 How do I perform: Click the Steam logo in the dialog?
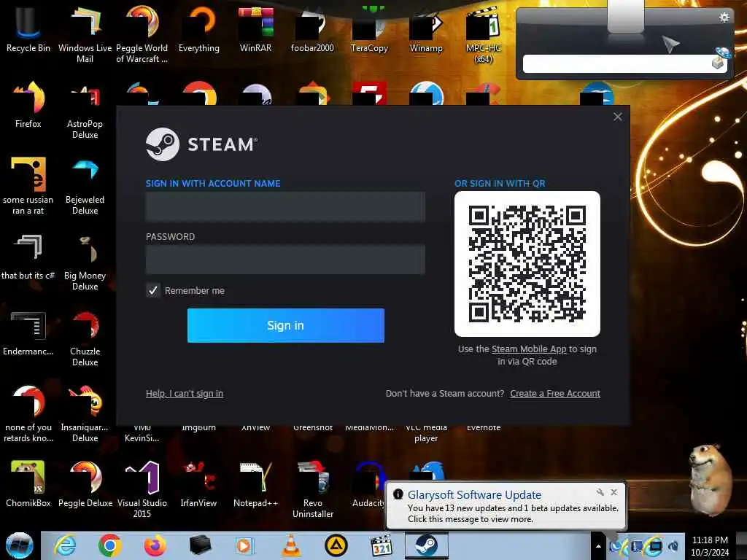pyautogui.click(x=202, y=144)
